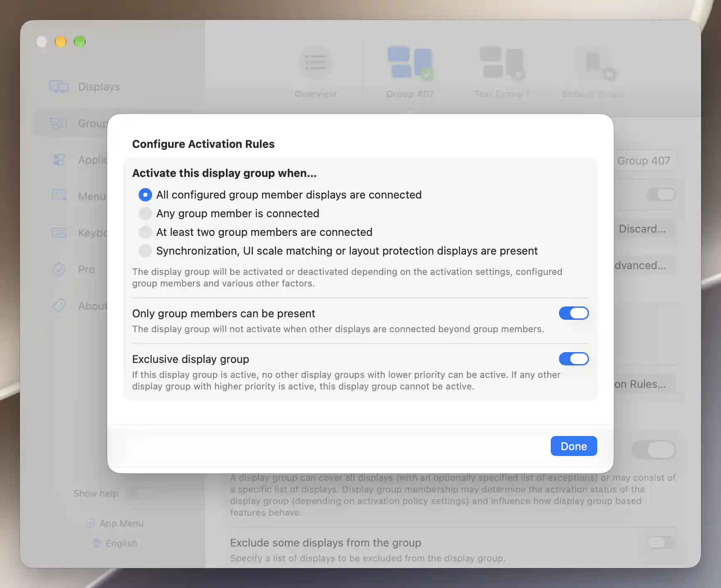Click the Groups sidebar icon
The width and height of the screenshot is (721, 588).
59,123
